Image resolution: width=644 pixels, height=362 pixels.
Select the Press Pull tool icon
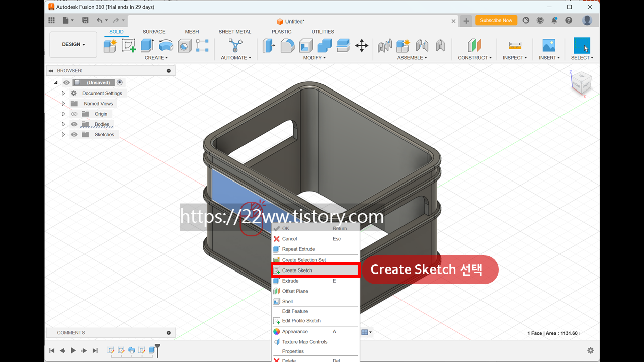coord(269,46)
